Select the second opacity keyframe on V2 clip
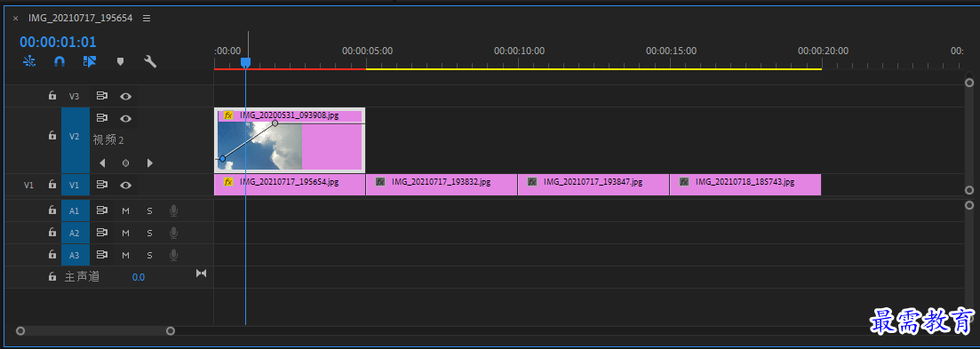 click(275, 123)
